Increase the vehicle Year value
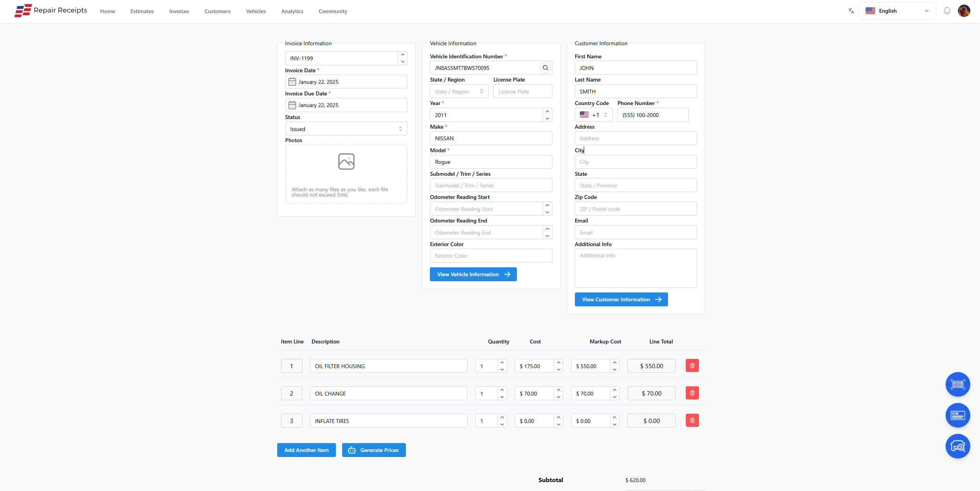Screen dimensions: 980x491 547,111
